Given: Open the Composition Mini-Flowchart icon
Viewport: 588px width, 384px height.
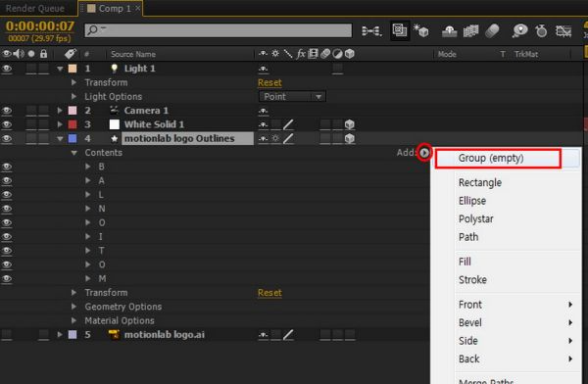Looking at the screenshot, I should (371, 31).
